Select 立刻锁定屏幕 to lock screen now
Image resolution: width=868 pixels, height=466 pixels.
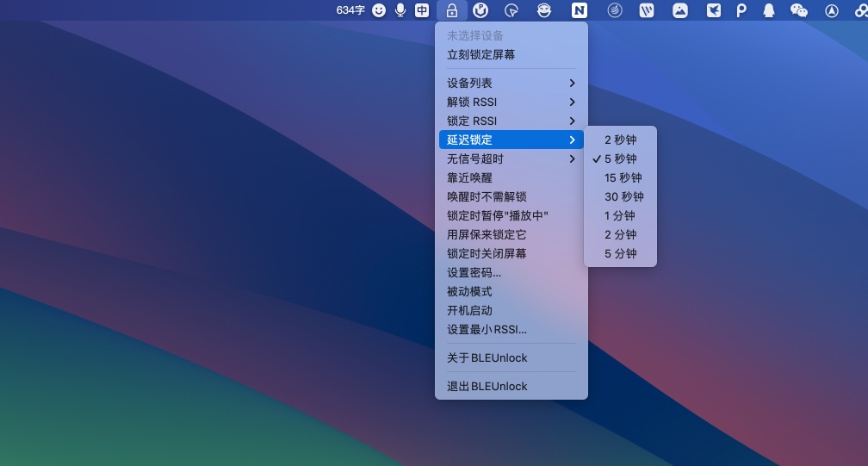pos(511,55)
